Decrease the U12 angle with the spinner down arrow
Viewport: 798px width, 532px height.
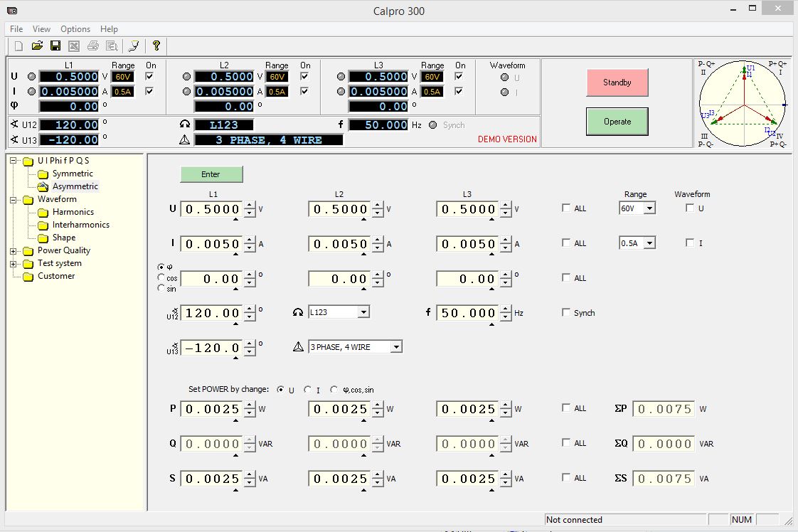(x=250, y=317)
